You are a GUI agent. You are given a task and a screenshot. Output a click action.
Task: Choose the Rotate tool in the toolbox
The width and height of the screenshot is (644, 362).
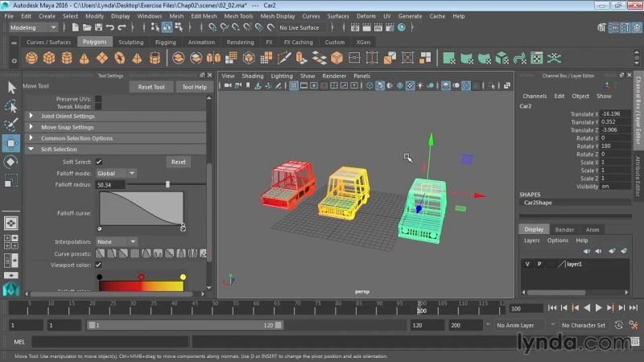click(x=11, y=162)
